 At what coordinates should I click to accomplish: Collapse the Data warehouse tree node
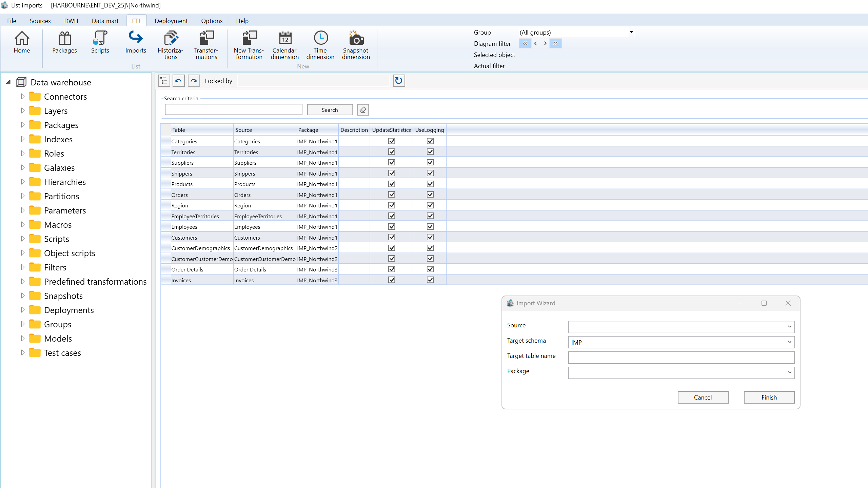coord(8,82)
